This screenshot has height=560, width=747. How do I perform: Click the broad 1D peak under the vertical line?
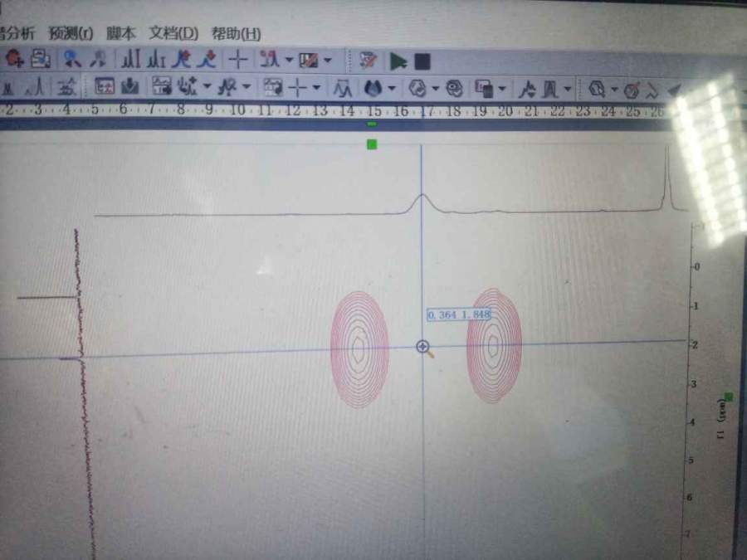(422, 203)
